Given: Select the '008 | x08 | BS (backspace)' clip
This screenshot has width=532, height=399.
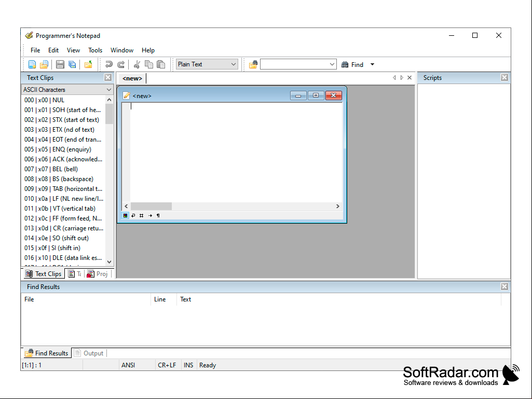Looking at the screenshot, I should (x=59, y=179).
